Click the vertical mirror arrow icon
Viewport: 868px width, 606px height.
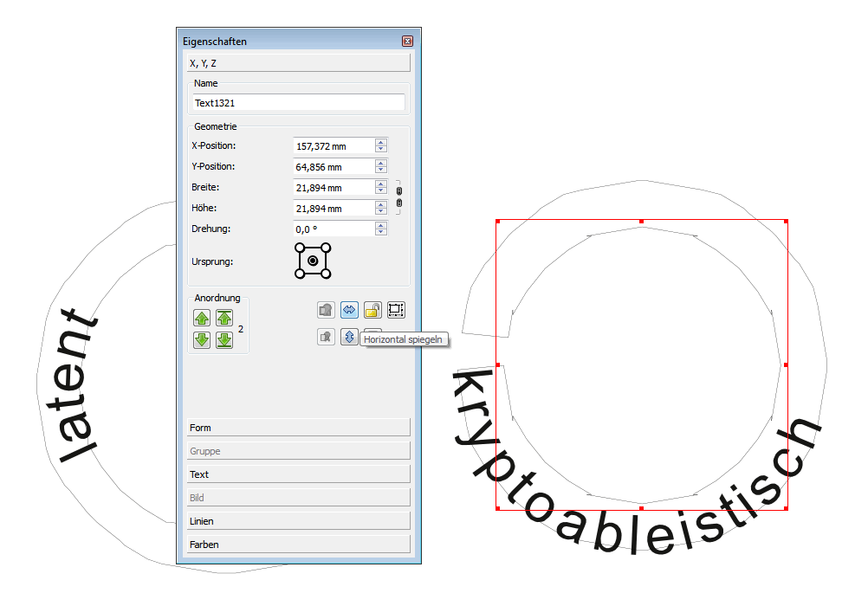[x=349, y=338]
